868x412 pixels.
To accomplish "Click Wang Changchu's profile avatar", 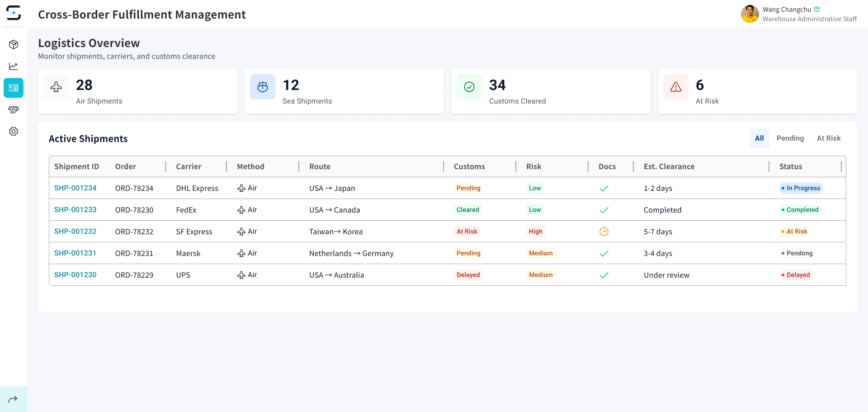I will (x=750, y=14).
